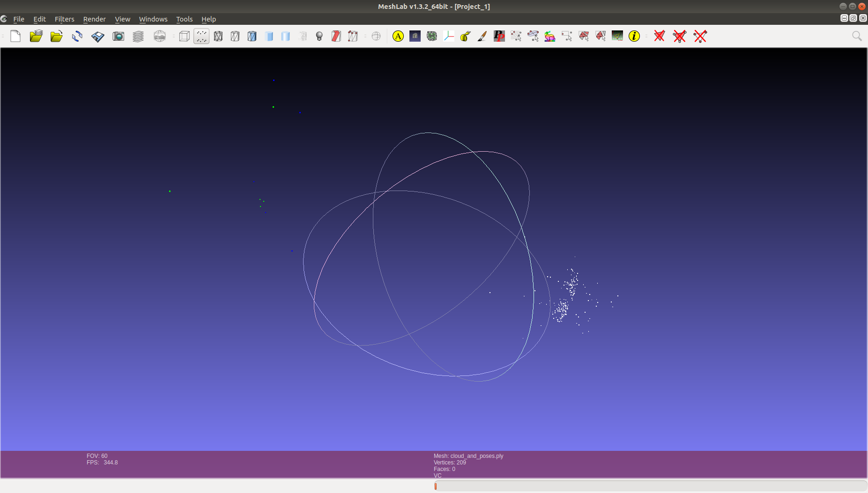The image size is (868, 493).
Task: Delete the current mesh with red X tool
Action: 660,36
